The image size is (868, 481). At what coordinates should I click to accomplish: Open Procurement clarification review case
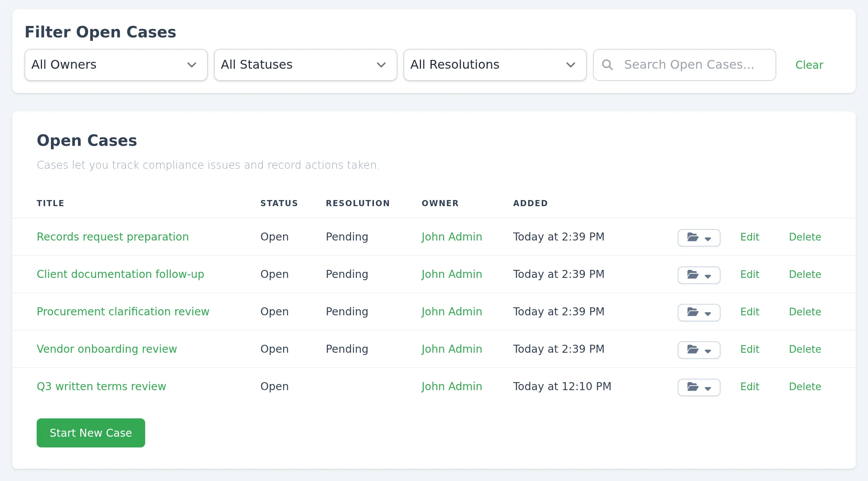[x=123, y=312]
